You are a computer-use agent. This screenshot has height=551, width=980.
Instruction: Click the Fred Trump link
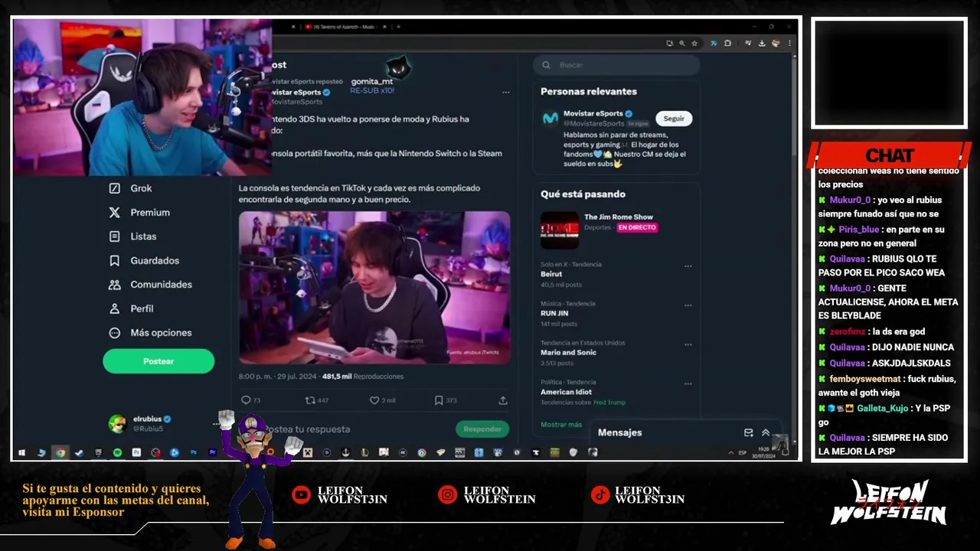(x=609, y=403)
